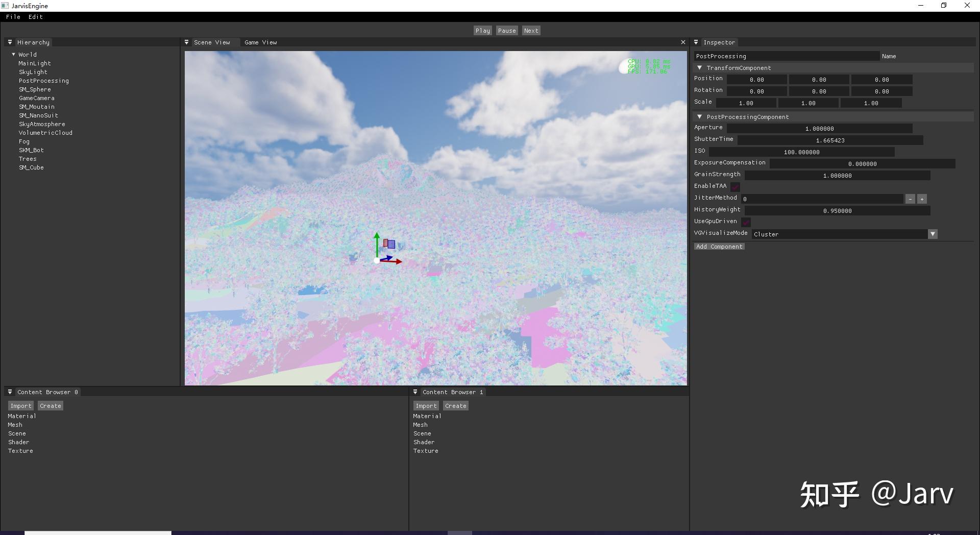This screenshot has height=535, width=980.
Task: Open the VGVisualizeMode dropdown
Action: click(933, 234)
